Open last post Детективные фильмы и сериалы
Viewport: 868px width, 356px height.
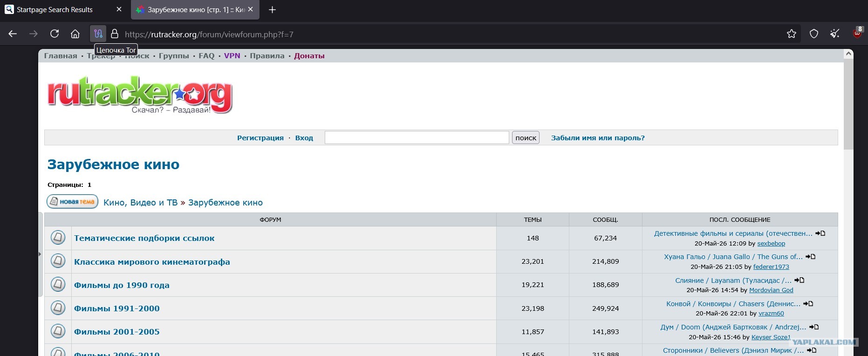(733, 233)
